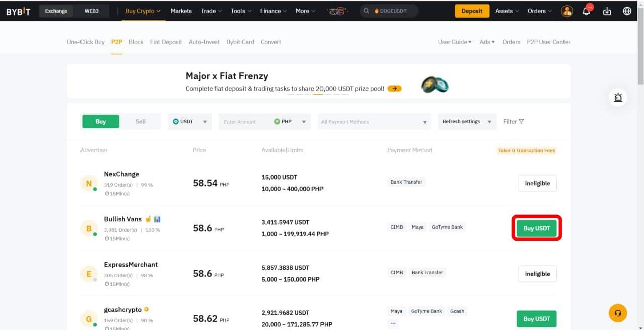Expand the USDT coin dropdown
The height and width of the screenshot is (330, 644).
point(190,122)
